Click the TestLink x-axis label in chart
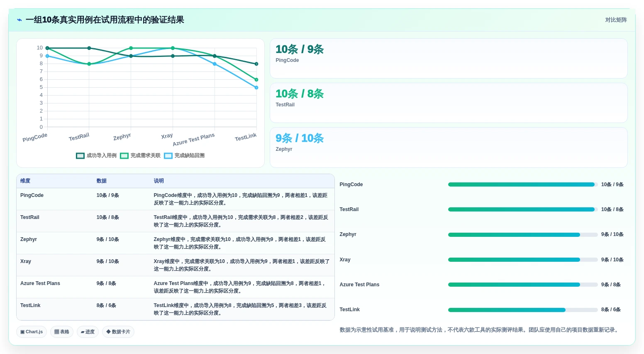Image resolution: width=644 pixels, height=354 pixels. (246, 137)
